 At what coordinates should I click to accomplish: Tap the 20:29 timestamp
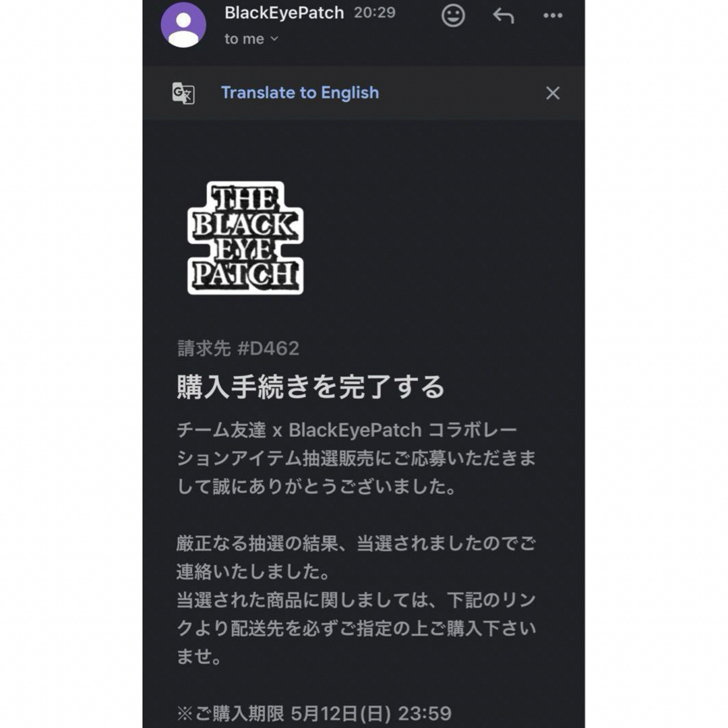[375, 13]
